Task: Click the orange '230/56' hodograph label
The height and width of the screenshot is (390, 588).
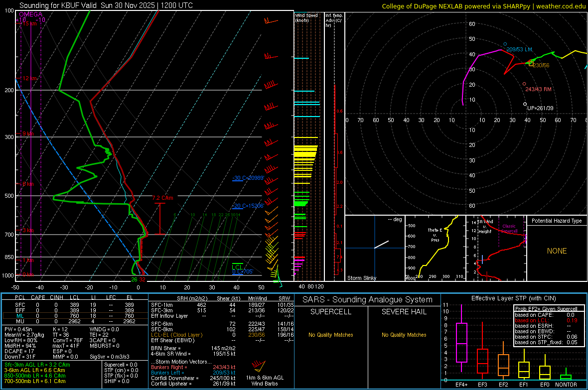Action: (x=541, y=65)
